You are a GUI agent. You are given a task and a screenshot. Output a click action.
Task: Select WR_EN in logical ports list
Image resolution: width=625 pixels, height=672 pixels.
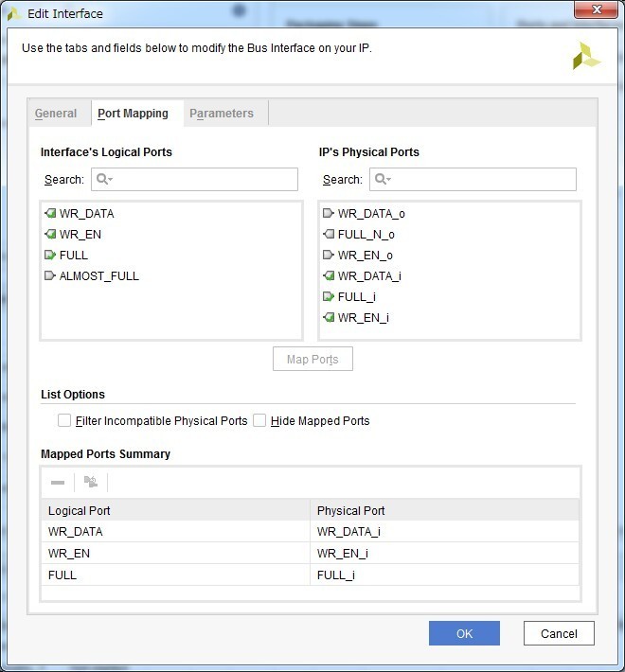(80, 235)
